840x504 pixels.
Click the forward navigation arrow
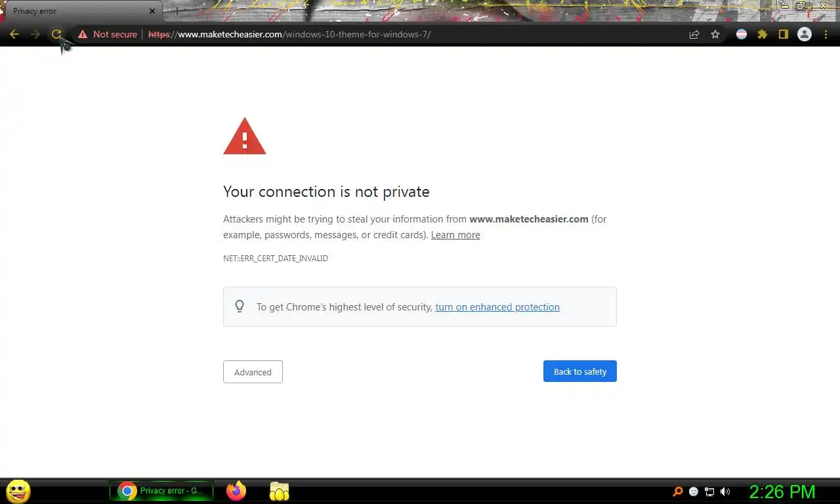coord(35,34)
